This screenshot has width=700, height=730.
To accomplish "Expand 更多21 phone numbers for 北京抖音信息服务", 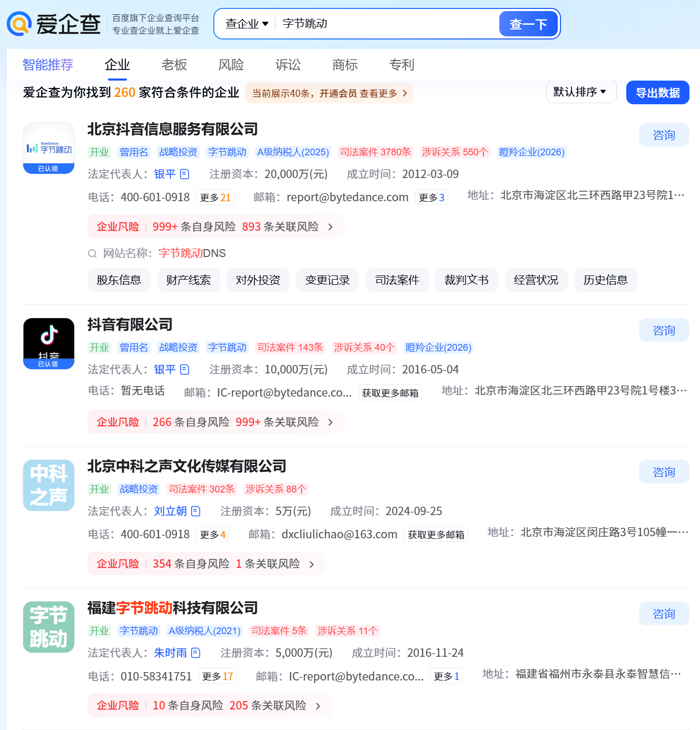I will (x=215, y=198).
